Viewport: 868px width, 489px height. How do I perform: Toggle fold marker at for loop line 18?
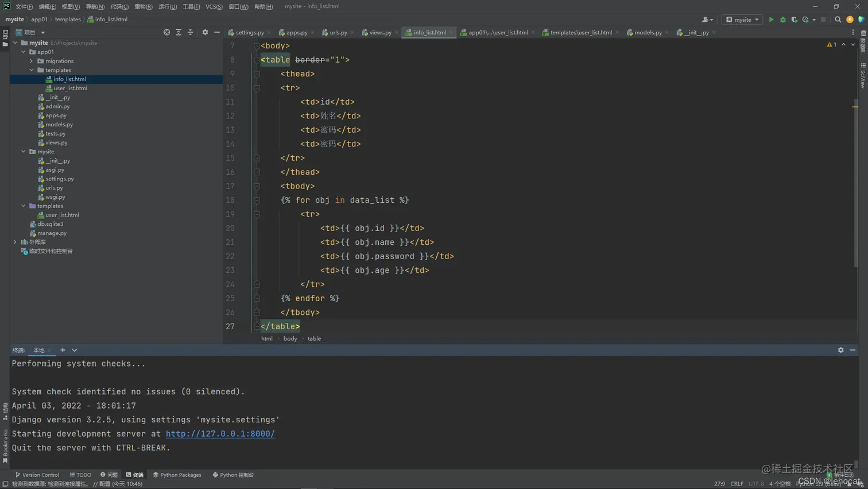257,200
